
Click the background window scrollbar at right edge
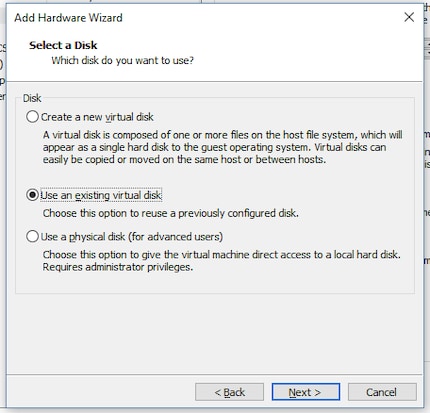click(427, 50)
